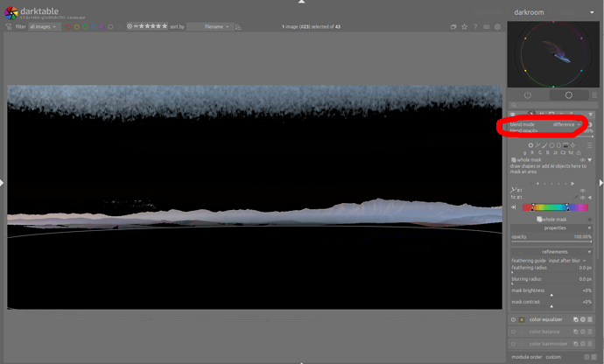The image size is (604, 364).
Task: Open the blend mode 'difference' dropdown
Action: pos(566,124)
